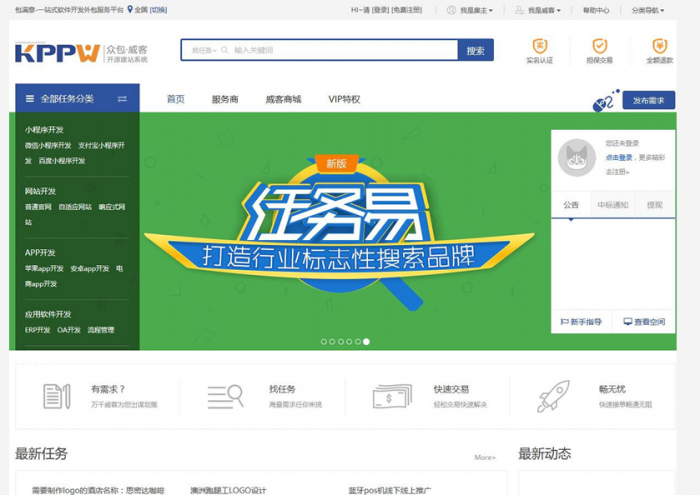
Task: Click the 有需求 document and pencil icon
Action: pyautogui.click(x=57, y=396)
